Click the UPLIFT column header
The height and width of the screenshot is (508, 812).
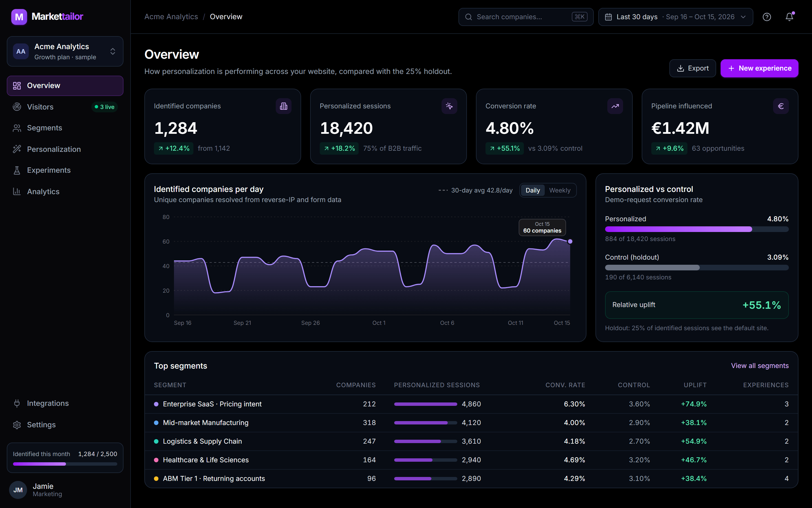tap(695, 385)
